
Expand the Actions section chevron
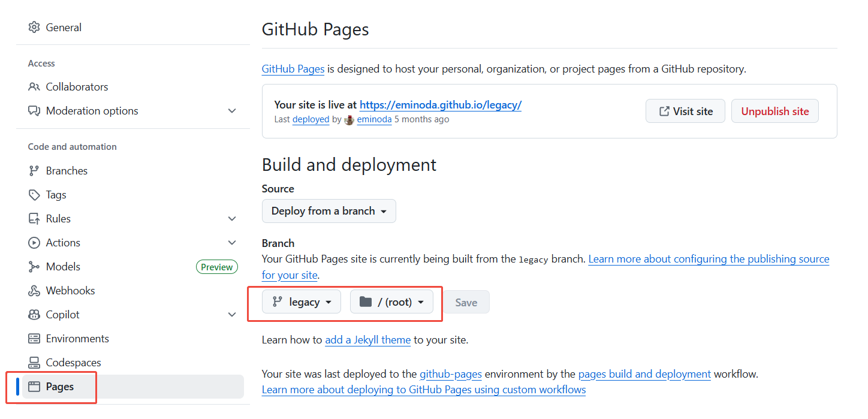(x=232, y=243)
